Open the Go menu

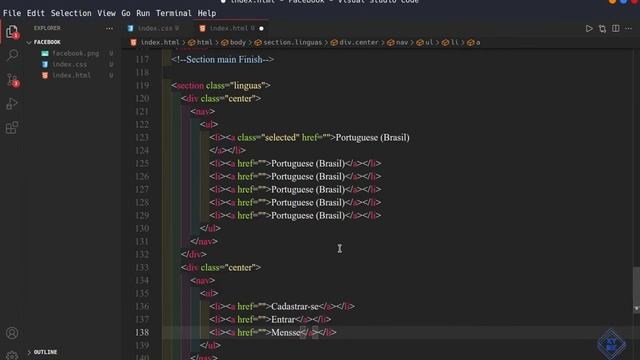tap(126, 13)
